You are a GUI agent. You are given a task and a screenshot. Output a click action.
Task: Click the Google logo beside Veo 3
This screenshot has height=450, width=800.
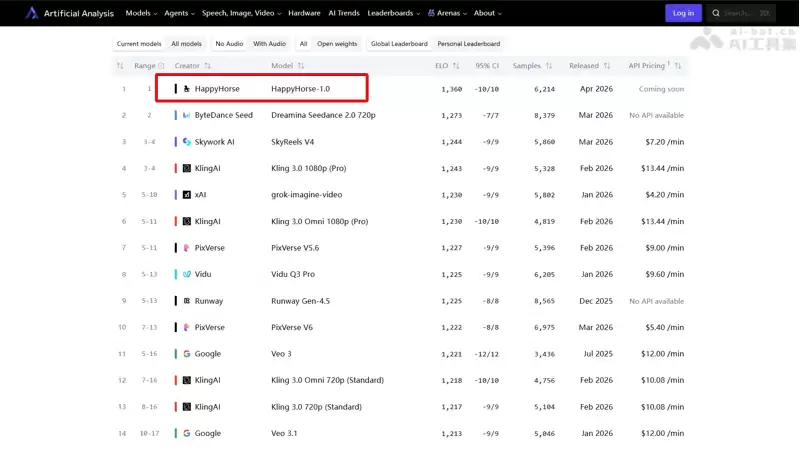tap(187, 354)
